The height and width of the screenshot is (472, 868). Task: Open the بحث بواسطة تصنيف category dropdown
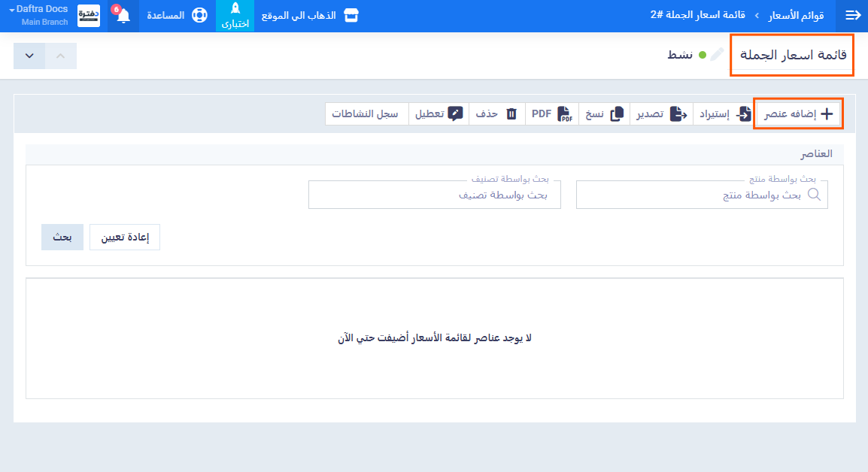[x=434, y=195]
